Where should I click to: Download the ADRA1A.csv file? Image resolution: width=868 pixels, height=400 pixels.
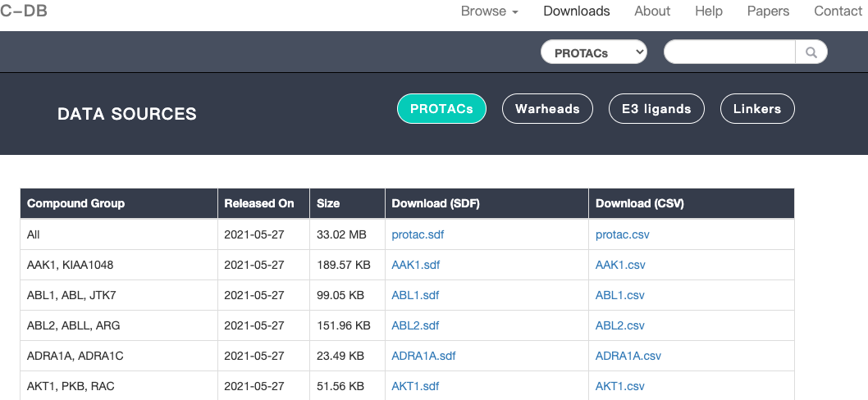628,356
